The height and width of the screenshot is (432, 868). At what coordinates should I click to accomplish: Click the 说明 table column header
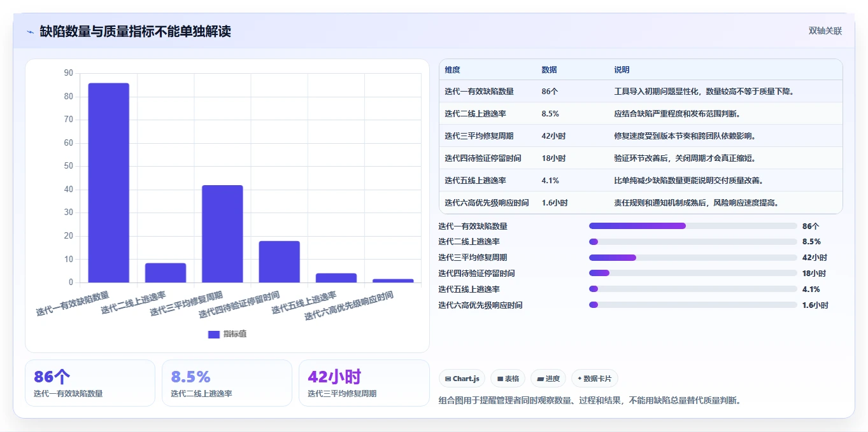point(622,69)
